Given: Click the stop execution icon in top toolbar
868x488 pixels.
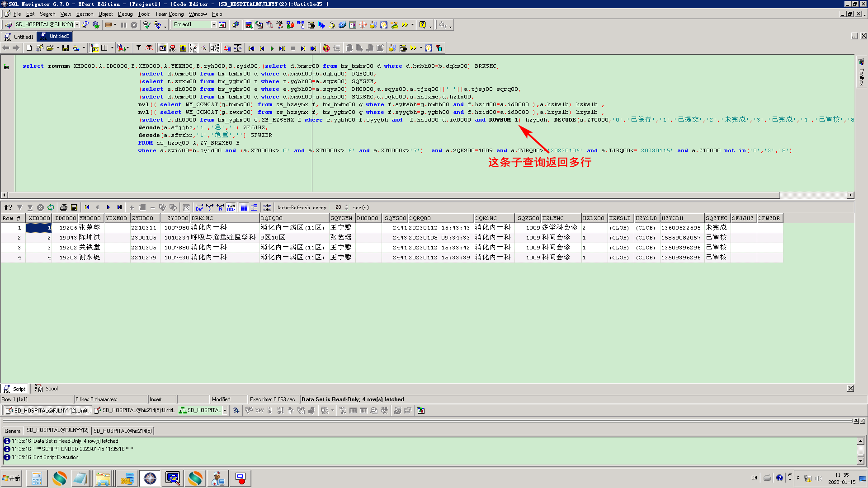Looking at the screenshot, I should click(x=134, y=25).
